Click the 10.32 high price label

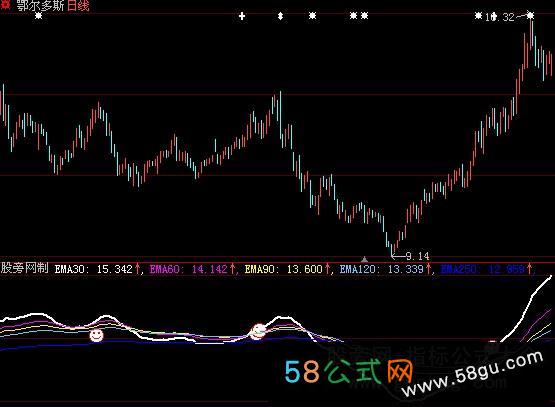pyautogui.click(x=500, y=17)
